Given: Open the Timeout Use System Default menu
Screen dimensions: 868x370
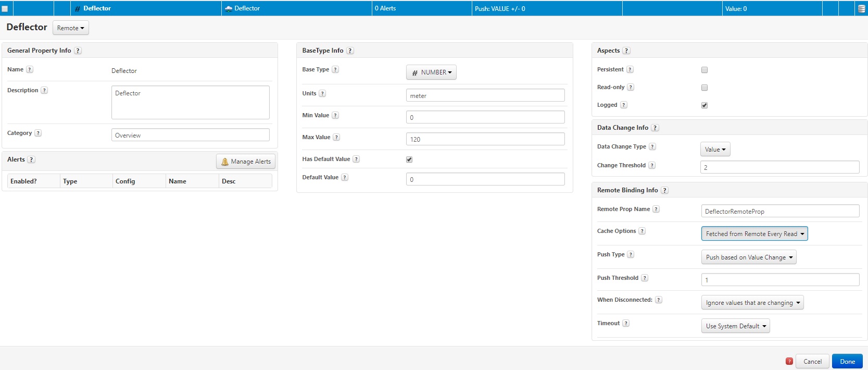Looking at the screenshot, I should click(x=735, y=326).
